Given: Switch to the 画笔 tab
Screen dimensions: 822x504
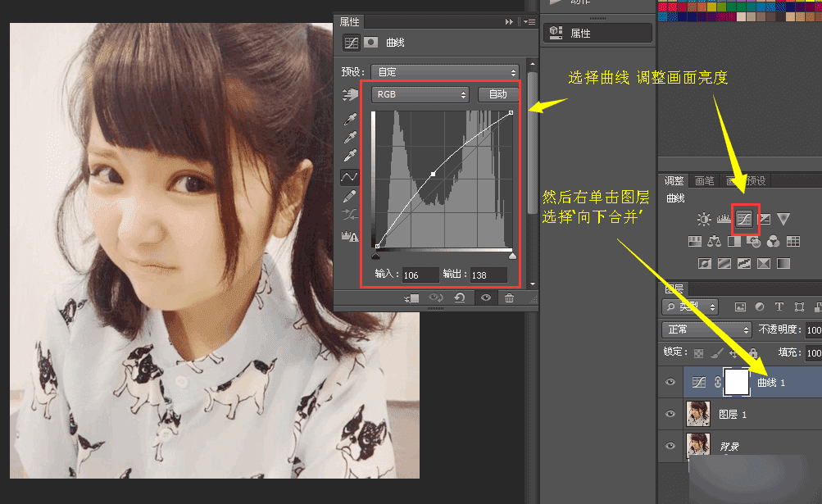Looking at the screenshot, I should tap(704, 181).
